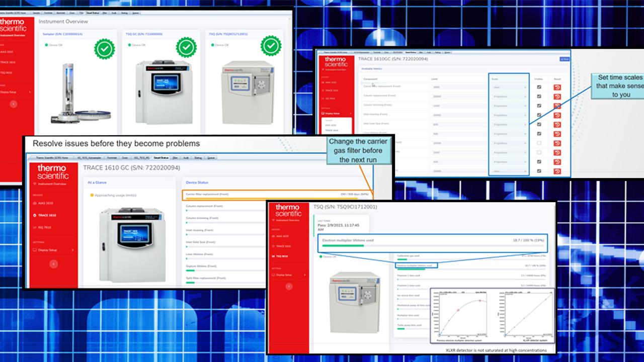Collapse the sidebar in Instrument Overview window
The width and height of the screenshot is (644, 362).
[14, 104]
